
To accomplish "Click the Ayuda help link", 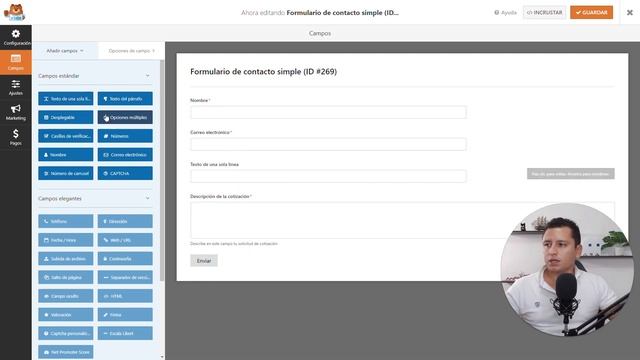I will tap(505, 13).
